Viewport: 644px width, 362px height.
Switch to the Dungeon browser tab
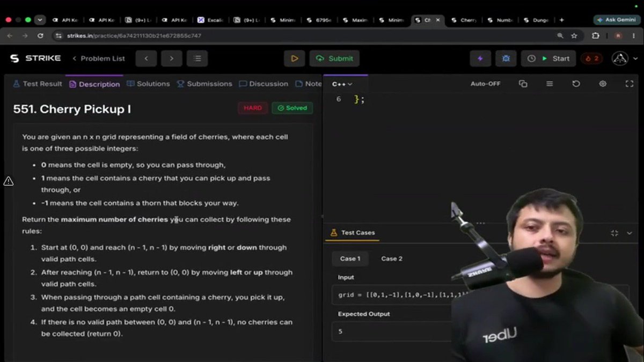pyautogui.click(x=536, y=20)
